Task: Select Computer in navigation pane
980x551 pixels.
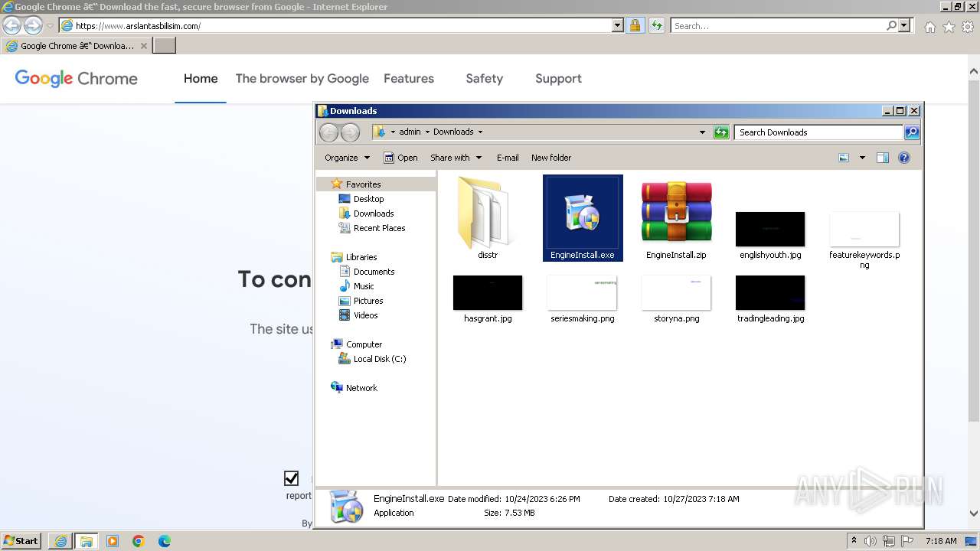Action: [x=364, y=344]
